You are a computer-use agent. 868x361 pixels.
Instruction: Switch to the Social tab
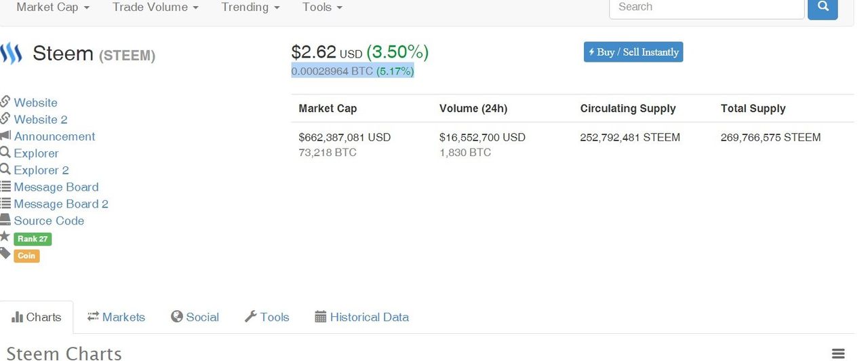tap(195, 317)
